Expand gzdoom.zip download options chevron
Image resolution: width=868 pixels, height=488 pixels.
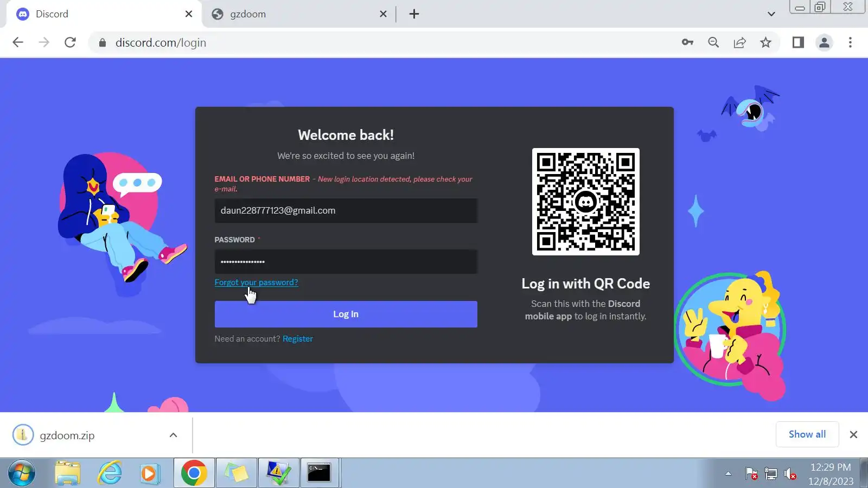pyautogui.click(x=173, y=435)
